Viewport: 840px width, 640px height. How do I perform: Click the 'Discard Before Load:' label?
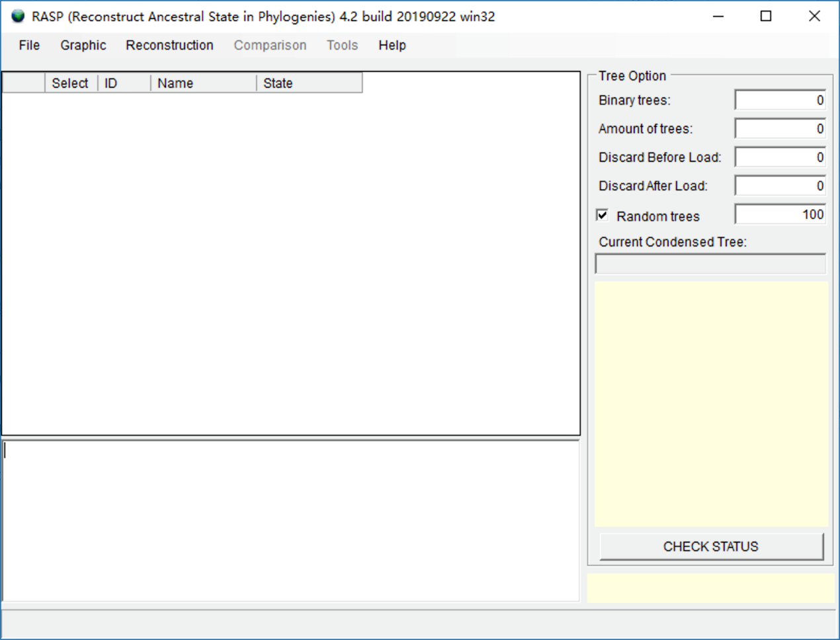pos(659,157)
